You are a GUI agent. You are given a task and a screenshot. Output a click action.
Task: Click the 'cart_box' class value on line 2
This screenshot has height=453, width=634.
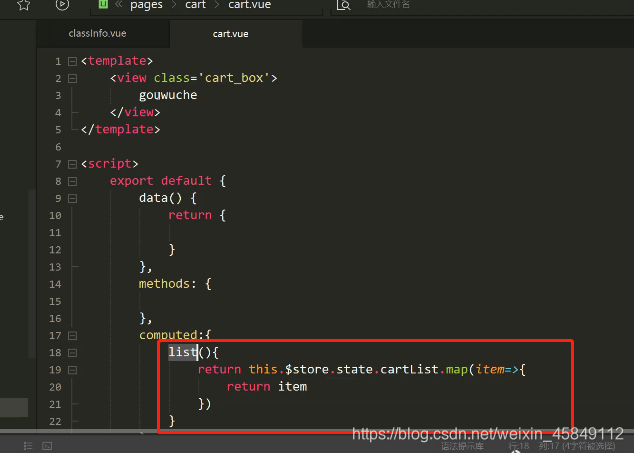234,78
